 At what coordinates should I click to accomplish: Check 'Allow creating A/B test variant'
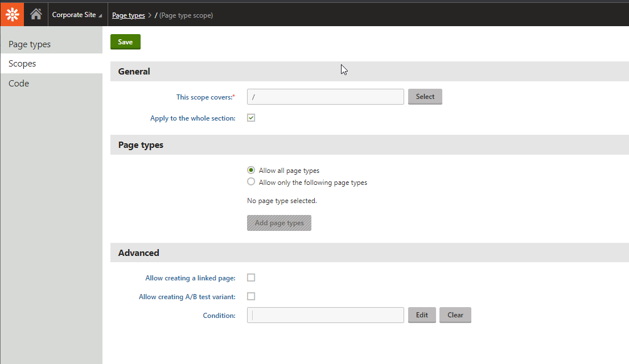point(251,296)
